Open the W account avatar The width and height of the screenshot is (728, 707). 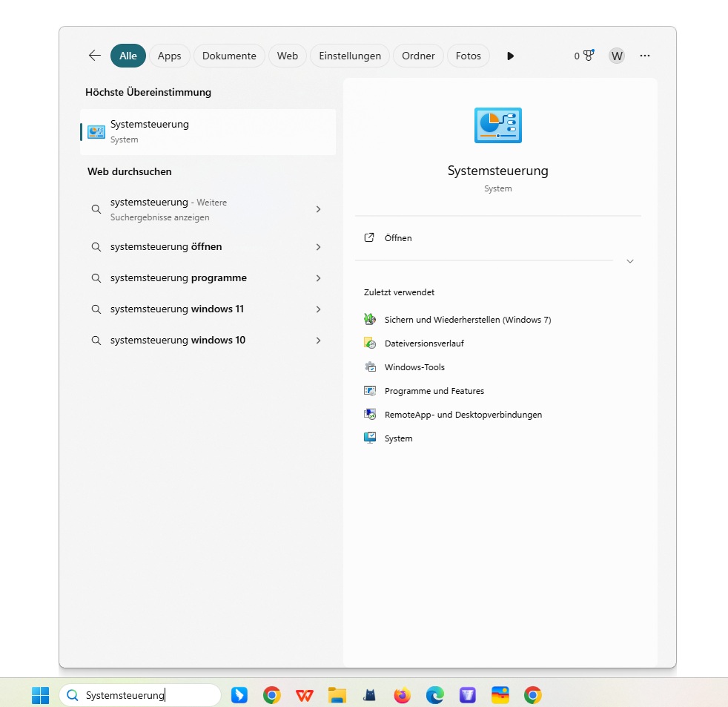click(x=617, y=56)
